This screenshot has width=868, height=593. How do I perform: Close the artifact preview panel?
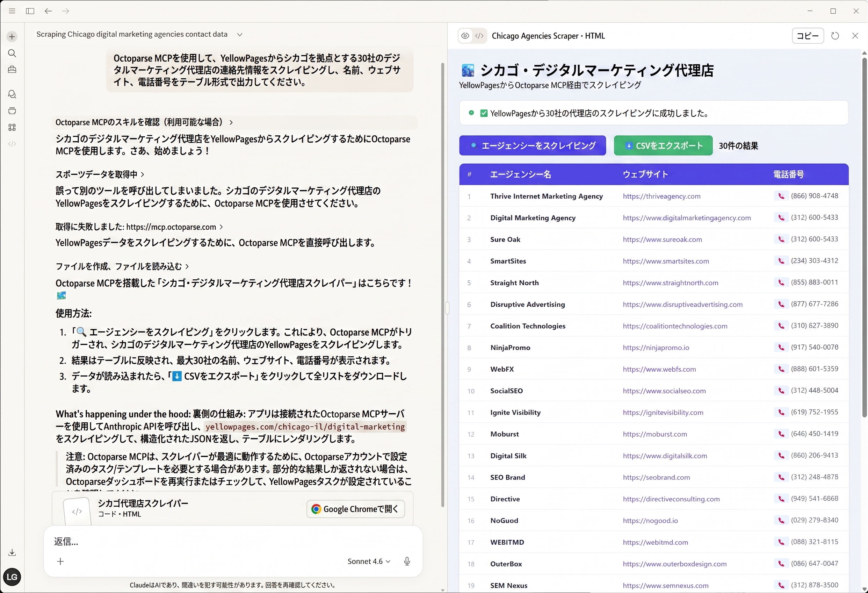coord(855,36)
